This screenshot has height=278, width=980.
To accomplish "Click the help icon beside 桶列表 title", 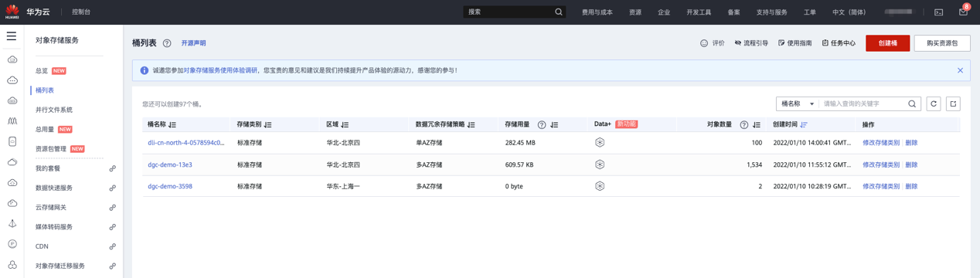I will pyautogui.click(x=167, y=43).
